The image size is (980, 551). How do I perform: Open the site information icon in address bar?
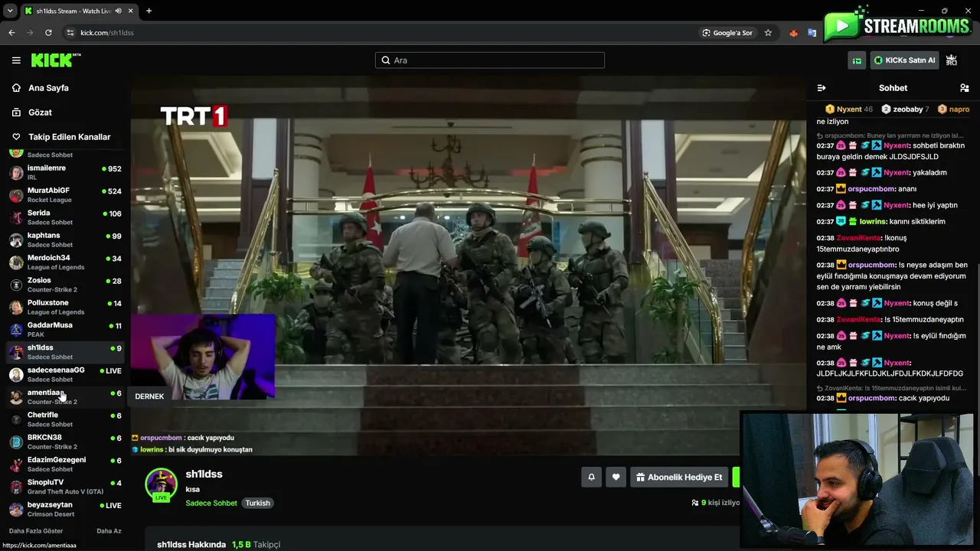70,33
